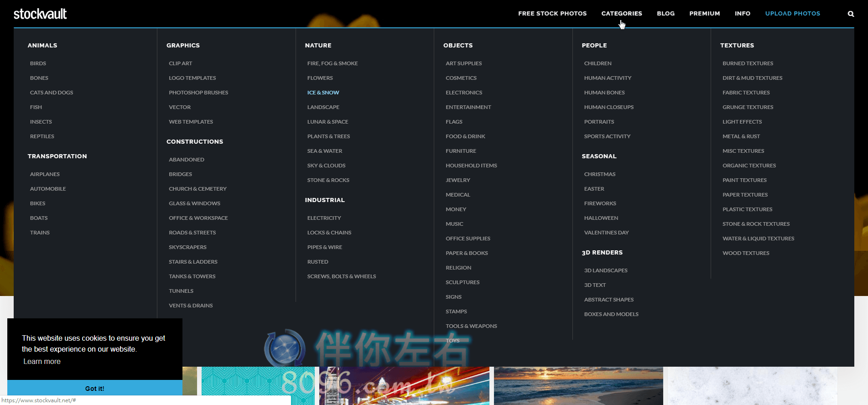868x405 pixels.
Task: Select Photoshop Brushes category
Action: (198, 93)
